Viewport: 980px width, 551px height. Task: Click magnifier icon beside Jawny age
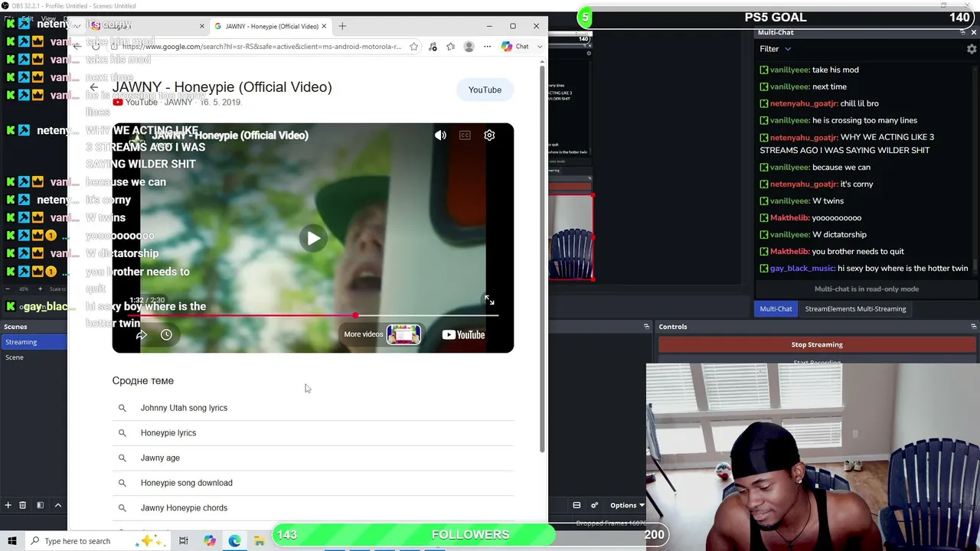(x=122, y=458)
